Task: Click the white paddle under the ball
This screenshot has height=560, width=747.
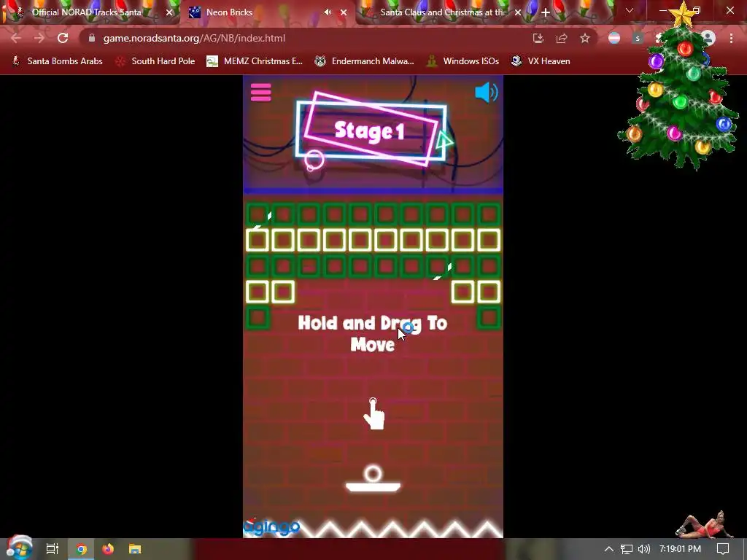Action: tap(373, 486)
